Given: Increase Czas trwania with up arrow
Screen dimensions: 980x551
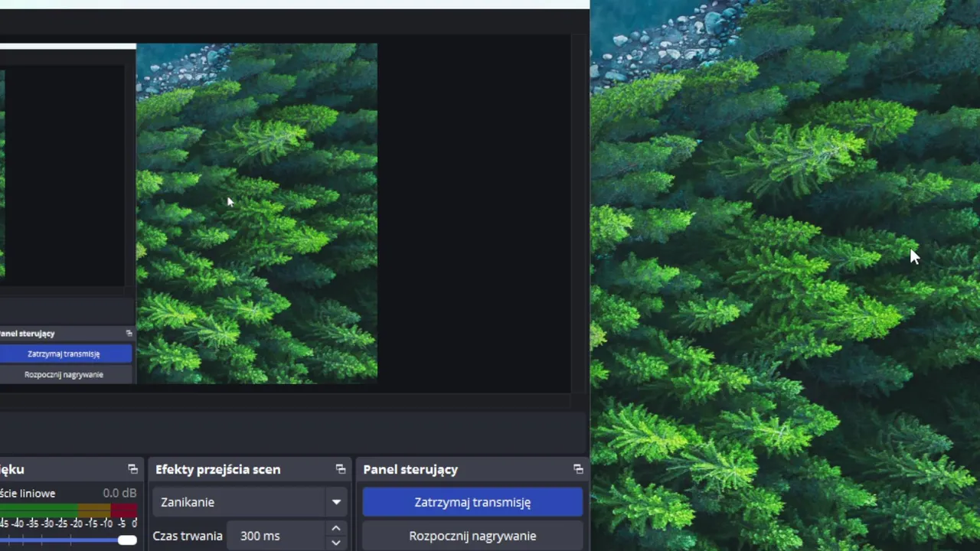Looking at the screenshot, I should click(335, 528).
